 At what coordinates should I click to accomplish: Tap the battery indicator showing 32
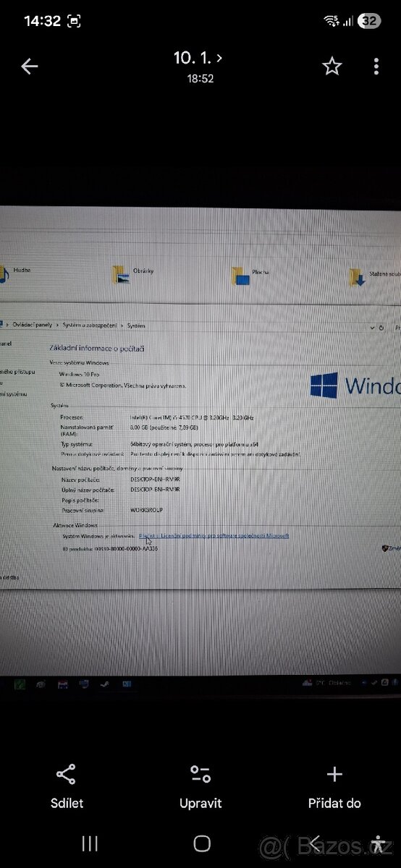[369, 21]
